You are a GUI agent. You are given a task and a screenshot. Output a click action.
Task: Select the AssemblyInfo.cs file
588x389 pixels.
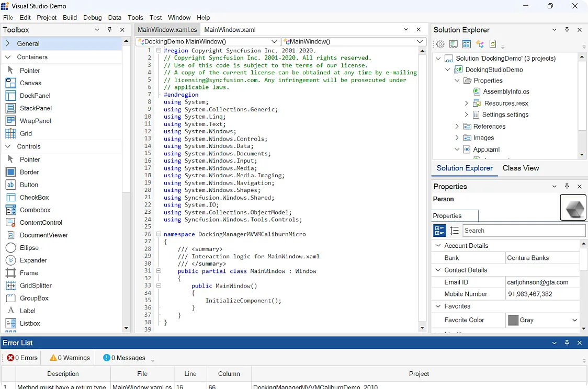[506, 91]
